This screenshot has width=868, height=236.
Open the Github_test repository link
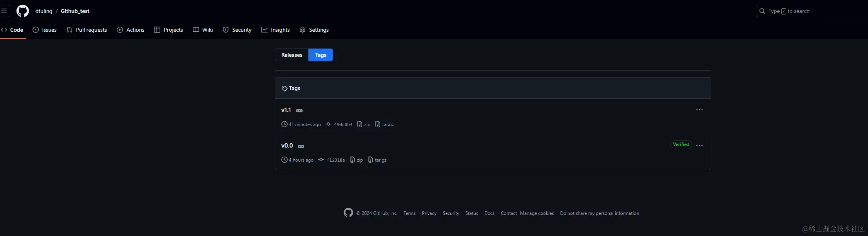point(75,11)
